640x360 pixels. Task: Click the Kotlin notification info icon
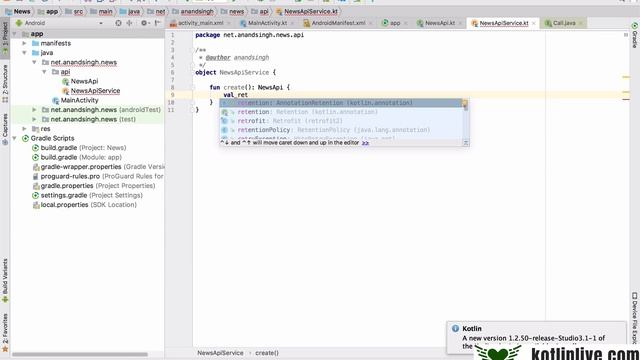[x=456, y=329]
